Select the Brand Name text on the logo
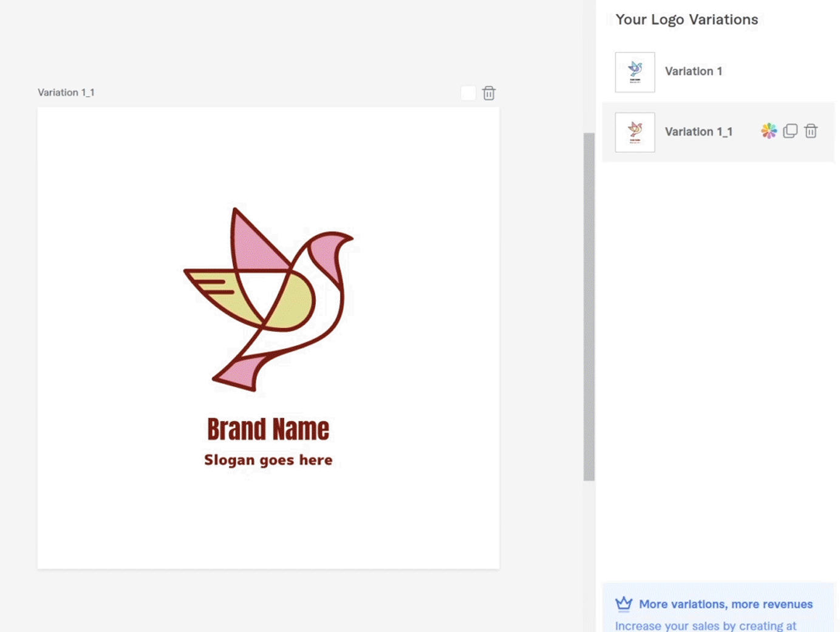 point(268,429)
